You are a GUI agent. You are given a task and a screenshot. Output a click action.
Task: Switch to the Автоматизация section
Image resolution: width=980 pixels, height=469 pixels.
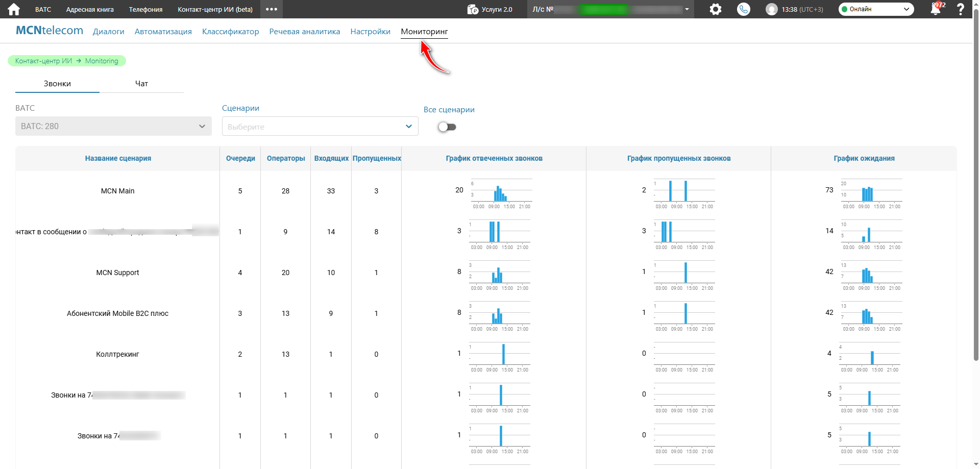pos(163,32)
